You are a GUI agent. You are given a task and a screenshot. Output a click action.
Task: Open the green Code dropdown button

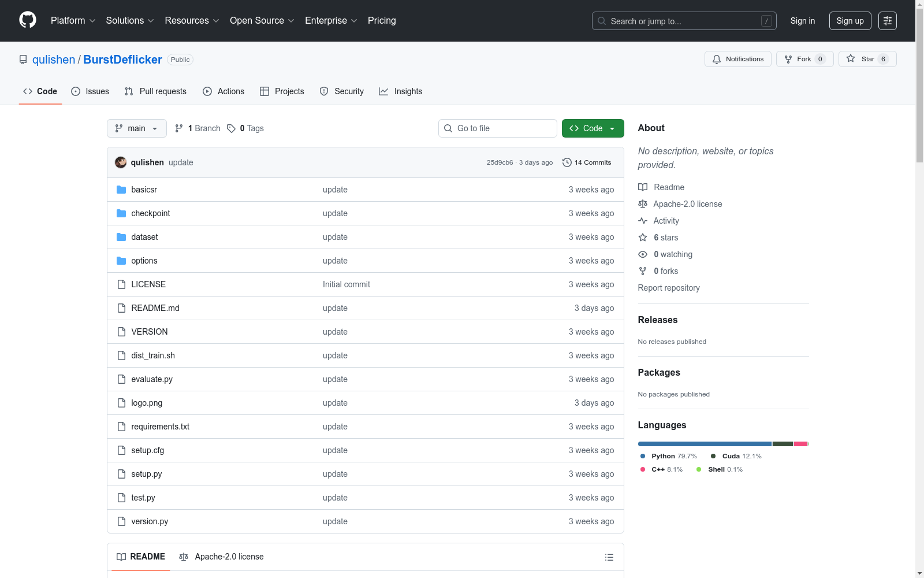(593, 128)
